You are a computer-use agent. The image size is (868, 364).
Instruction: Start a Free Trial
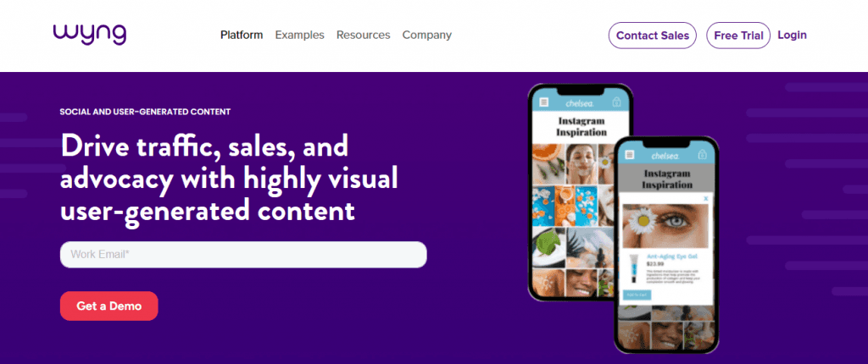point(738,36)
